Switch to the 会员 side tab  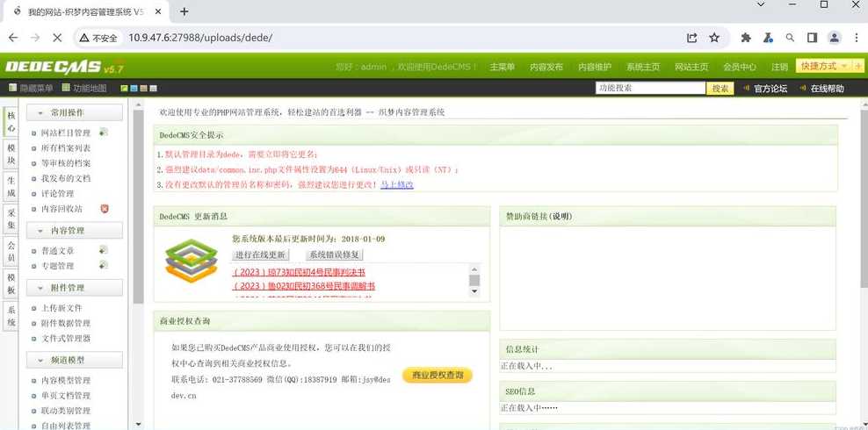(x=11, y=251)
